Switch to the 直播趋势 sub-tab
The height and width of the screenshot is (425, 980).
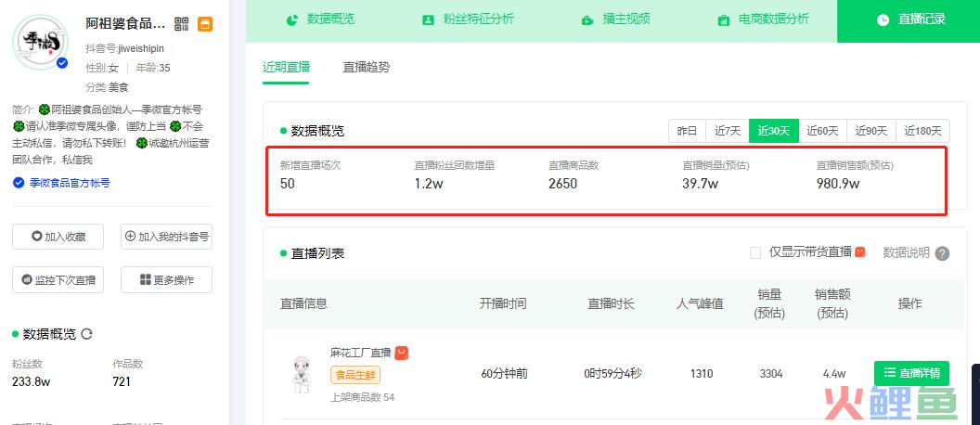coord(367,67)
